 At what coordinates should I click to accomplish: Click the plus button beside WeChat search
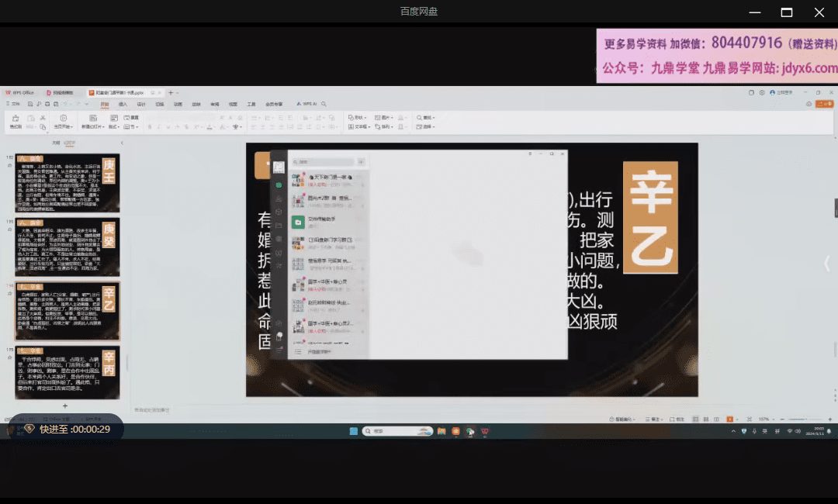pos(361,162)
